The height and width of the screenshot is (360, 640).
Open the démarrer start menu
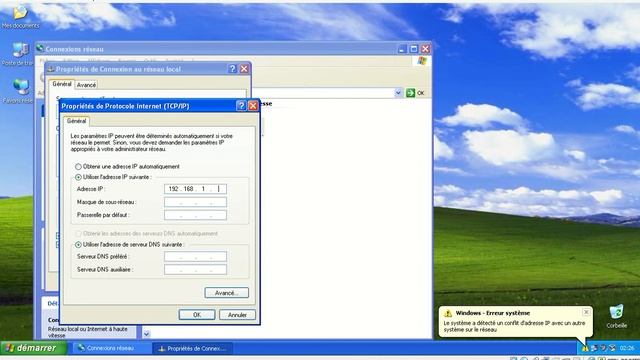click(x=33, y=348)
